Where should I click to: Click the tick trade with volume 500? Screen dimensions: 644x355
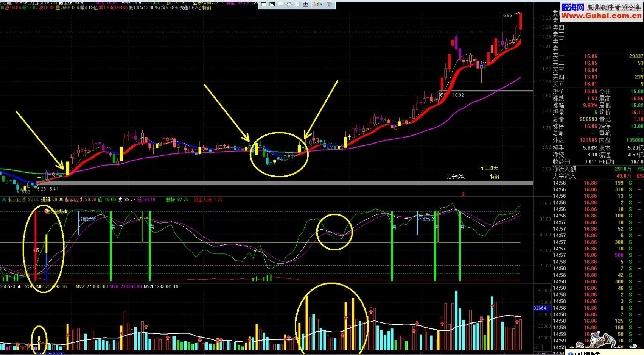tap(598, 255)
